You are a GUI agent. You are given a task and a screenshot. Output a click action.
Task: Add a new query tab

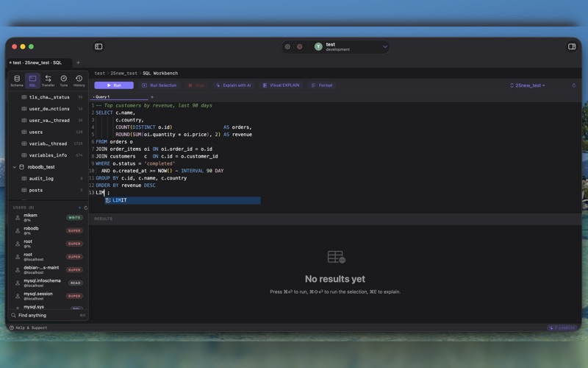pyautogui.click(x=152, y=97)
